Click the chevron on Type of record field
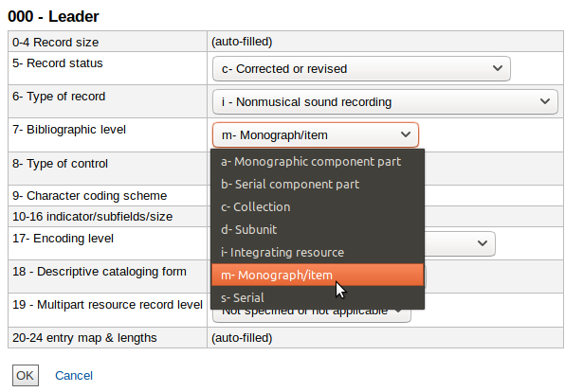 [x=545, y=101]
